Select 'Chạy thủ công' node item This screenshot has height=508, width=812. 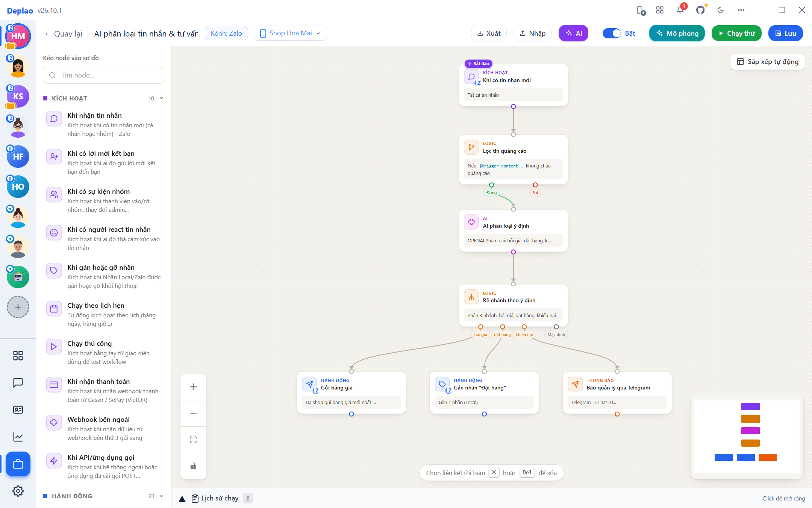[103, 353]
